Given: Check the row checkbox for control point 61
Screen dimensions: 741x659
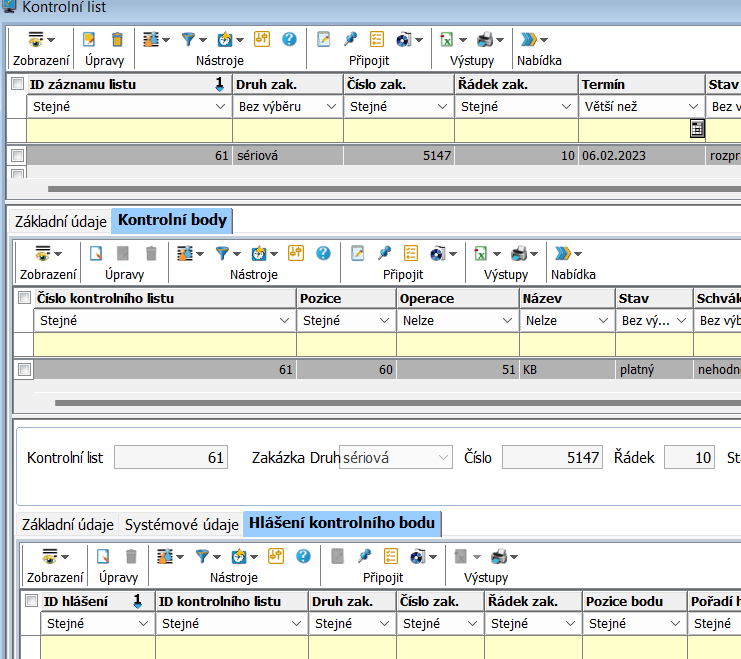Looking at the screenshot, I should 24,369.
